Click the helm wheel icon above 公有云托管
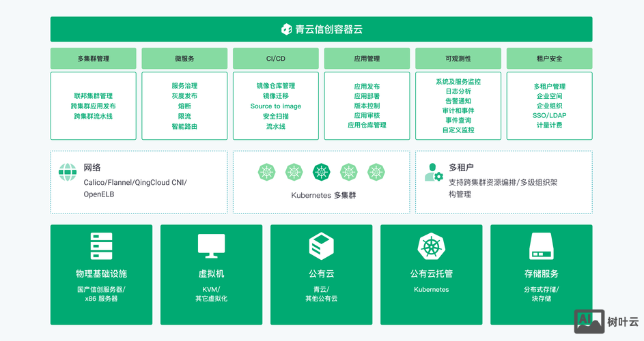This screenshot has height=341, width=644. [431, 246]
